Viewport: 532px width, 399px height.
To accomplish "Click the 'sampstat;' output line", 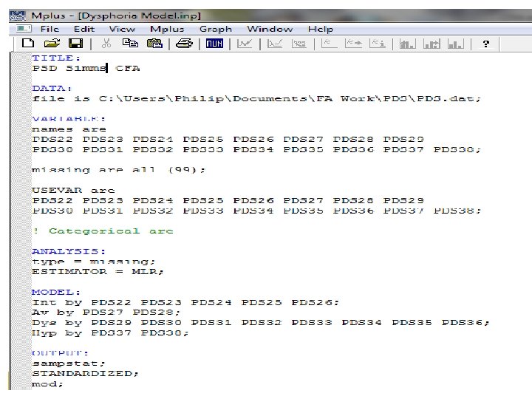I will (69, 364).
